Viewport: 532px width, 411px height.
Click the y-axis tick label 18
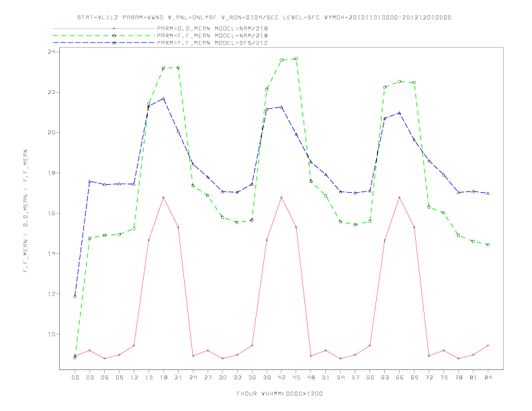(52, 173)
